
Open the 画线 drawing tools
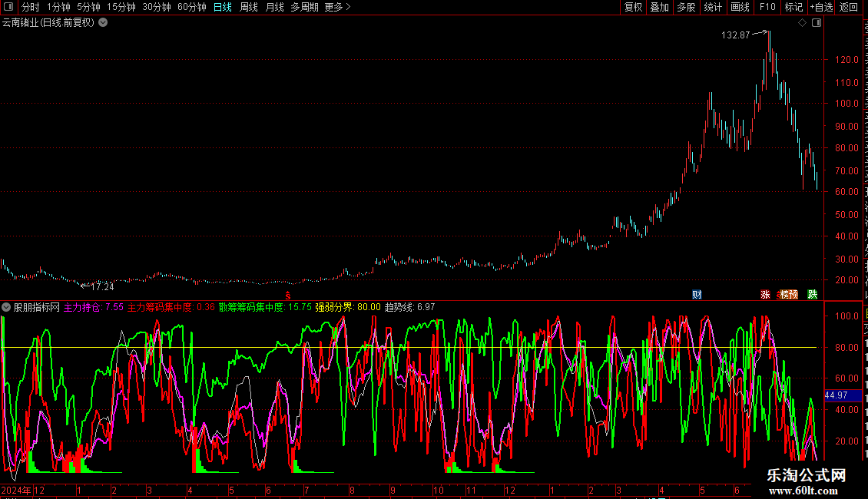click(x=740, y=7)
